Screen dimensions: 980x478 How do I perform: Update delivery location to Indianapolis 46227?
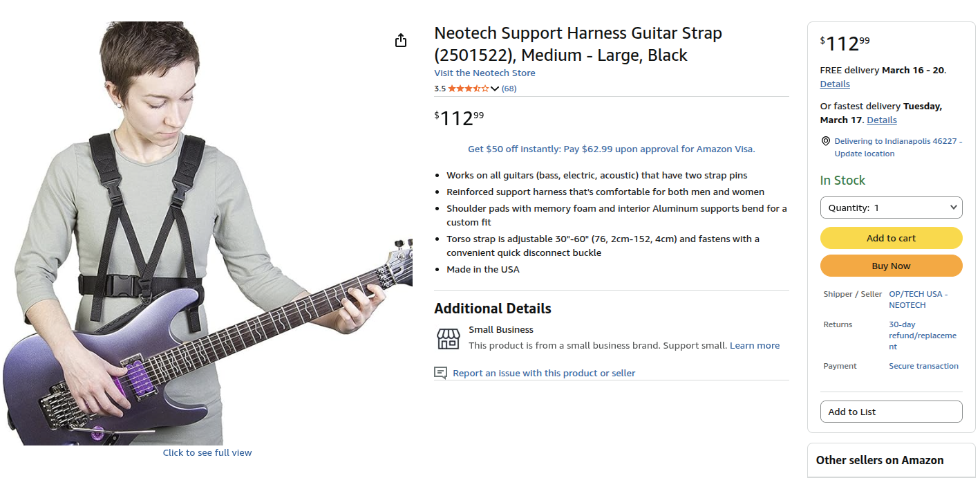[x=898, y=147]
